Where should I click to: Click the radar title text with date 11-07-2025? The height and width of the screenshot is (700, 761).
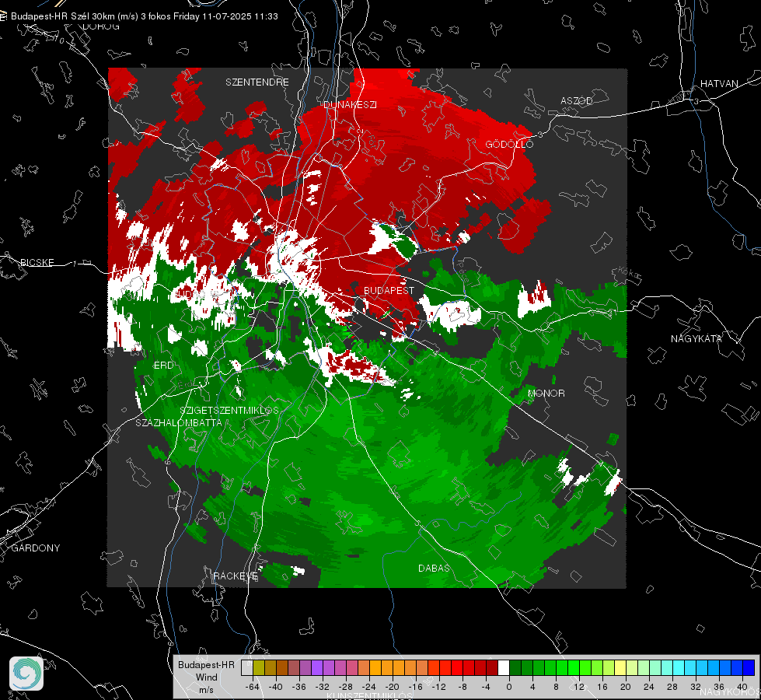pos(145,16)
